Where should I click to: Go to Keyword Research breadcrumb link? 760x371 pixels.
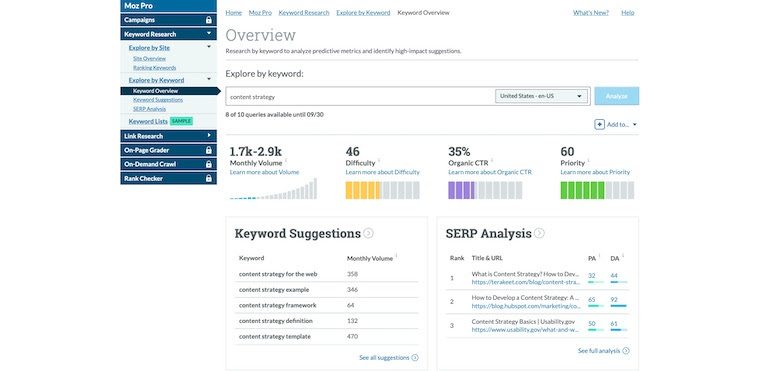tap(304, 13)
